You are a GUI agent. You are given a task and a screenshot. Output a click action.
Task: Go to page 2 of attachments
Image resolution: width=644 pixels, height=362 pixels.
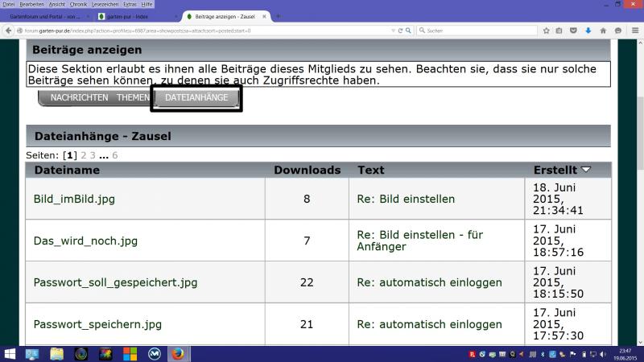coord(84,155)
